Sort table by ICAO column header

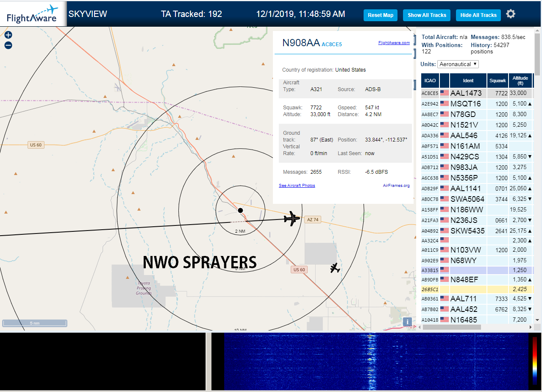[x=430, y=80]
